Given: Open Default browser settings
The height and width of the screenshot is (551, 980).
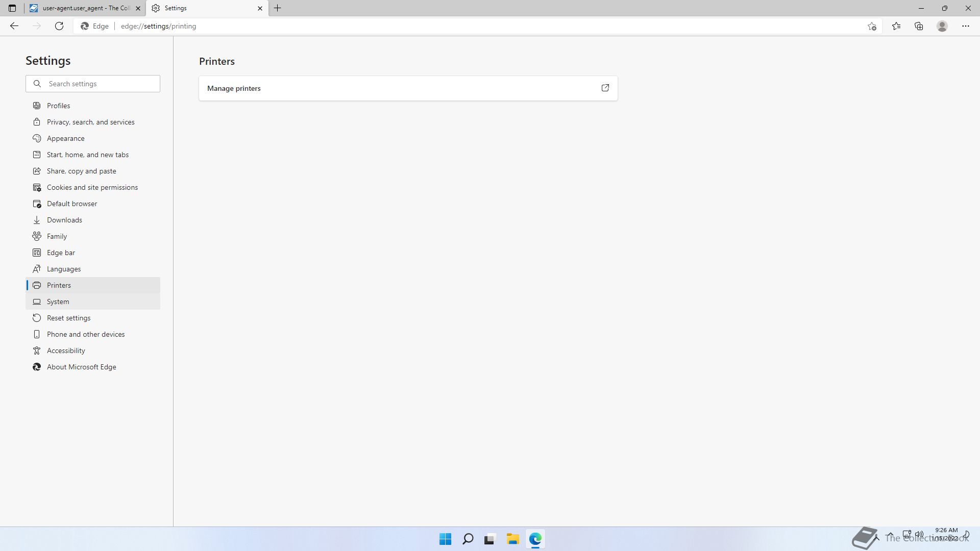Looking at the screenshot, I should coord(93,204).
